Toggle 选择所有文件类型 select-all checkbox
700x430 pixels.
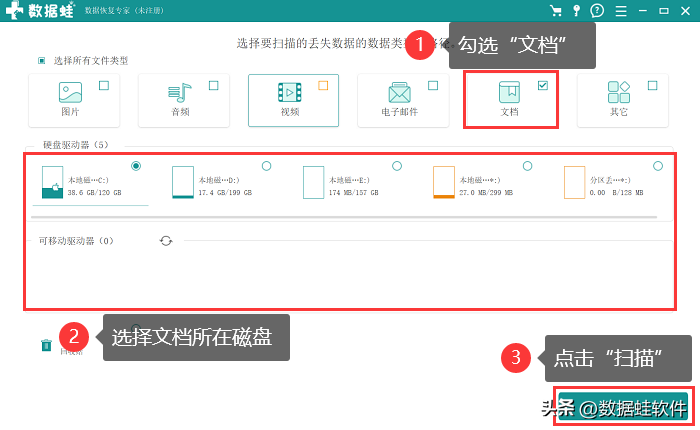point(41,60)
